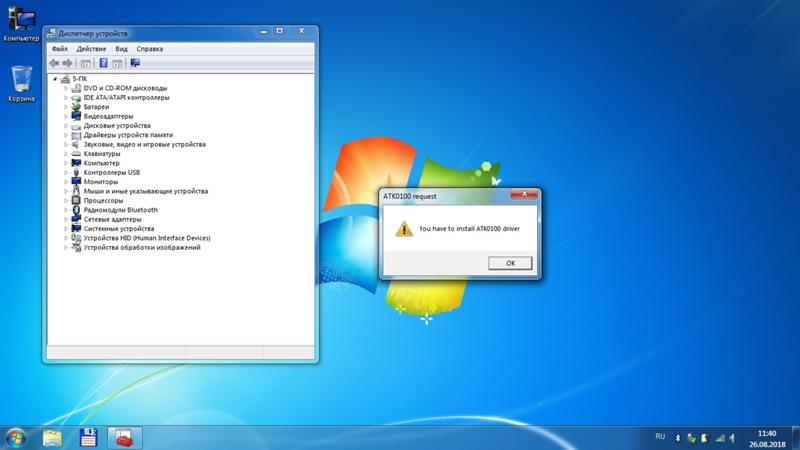Click the Bluetooth tray icon

678,438
